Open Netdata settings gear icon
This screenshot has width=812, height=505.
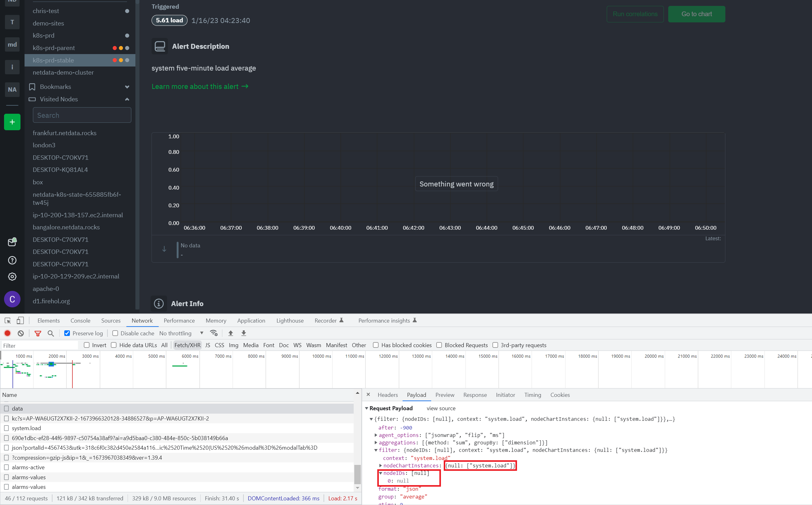[12, 276]
